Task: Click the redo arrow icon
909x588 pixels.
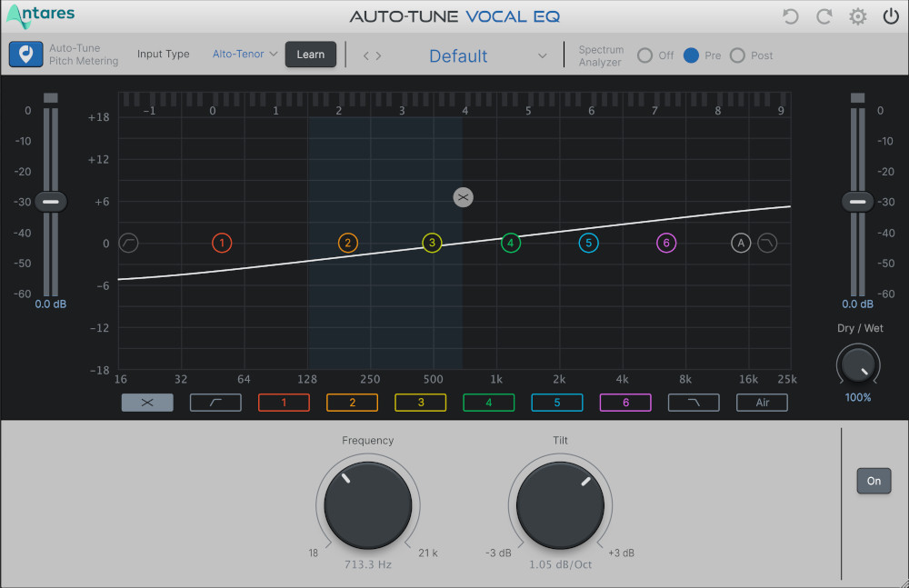Action: [x=824, y=15]
